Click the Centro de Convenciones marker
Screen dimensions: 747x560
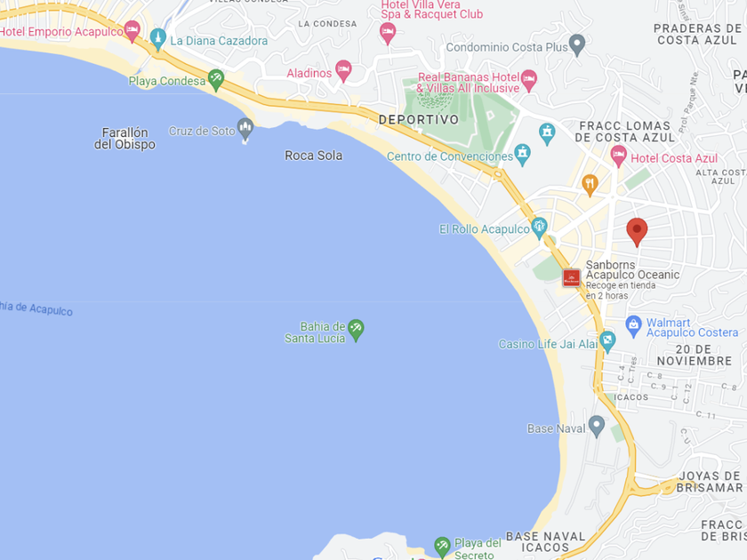(523, 155)
